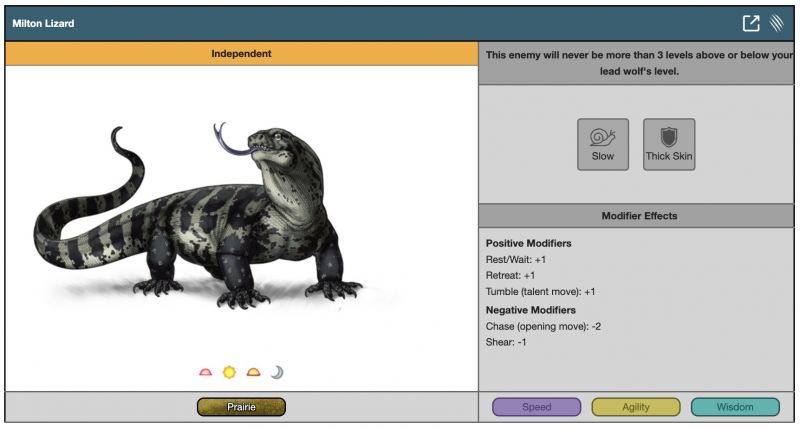Screen dimensions: 800x429
Task: Click the yellow daytime sun icon
Action: [x=229, y=372]
